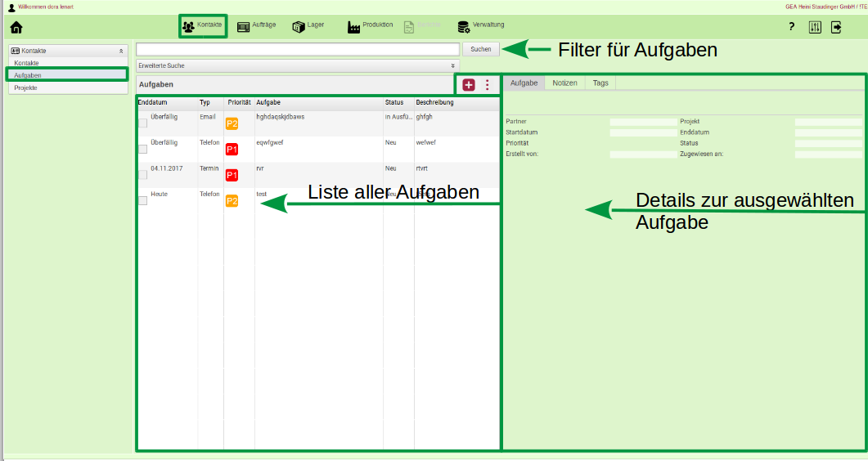868x461 pixels.
Task: Switch to the Notizen tab
Action: 564,83
